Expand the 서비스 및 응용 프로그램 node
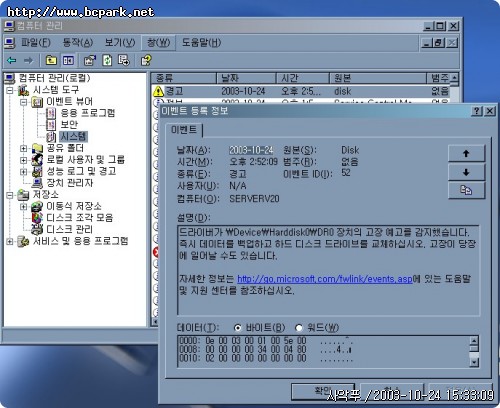The height and width of the screenshot is (408, 500). 10,242
